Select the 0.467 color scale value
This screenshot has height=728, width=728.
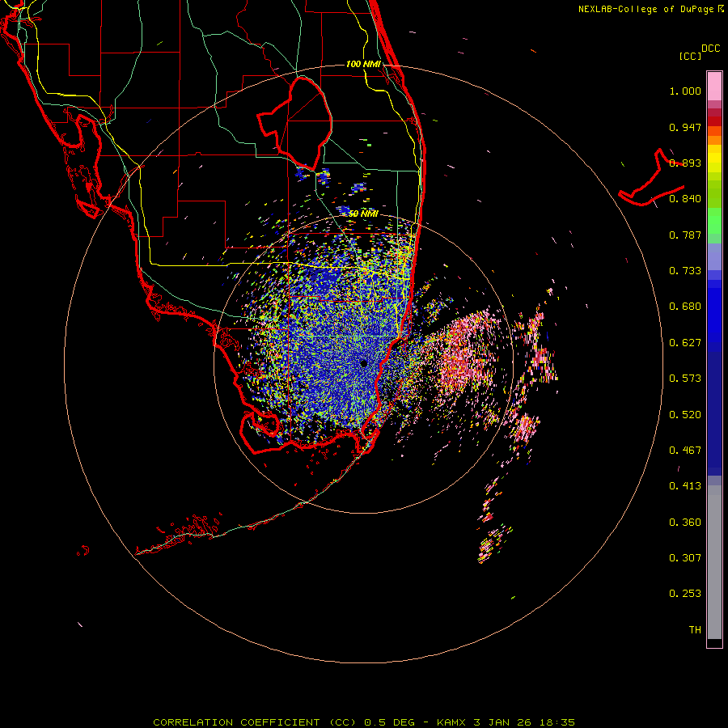point(685,451)
